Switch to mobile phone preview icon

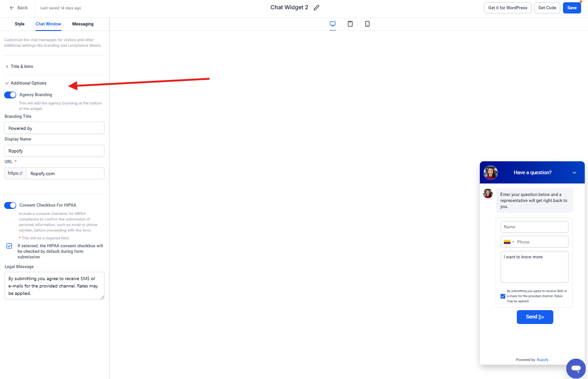point(367,24)
